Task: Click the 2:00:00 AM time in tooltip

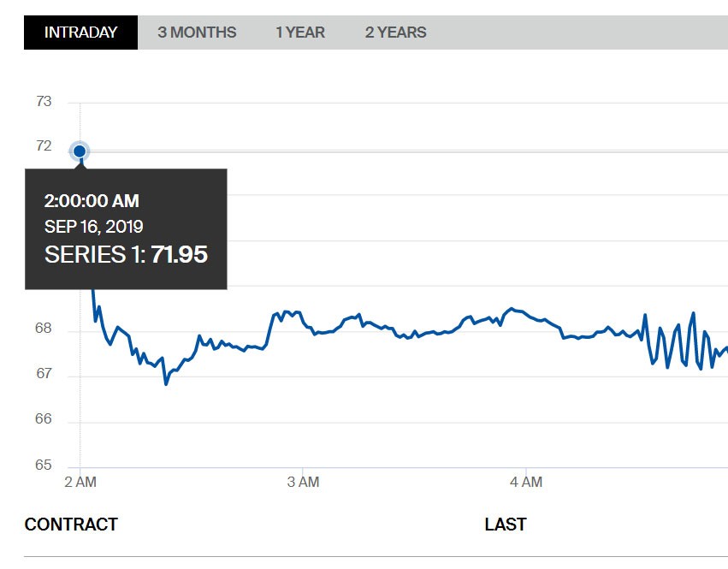Action: point(92,201)
